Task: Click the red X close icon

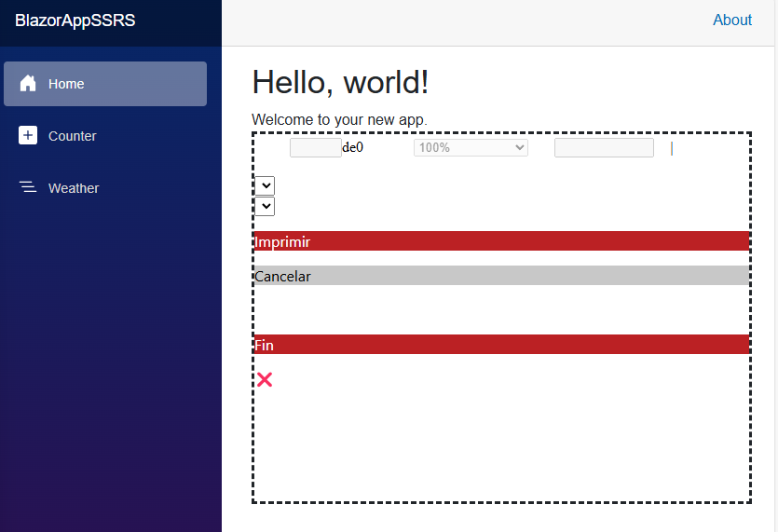Action: coord(265,379)
